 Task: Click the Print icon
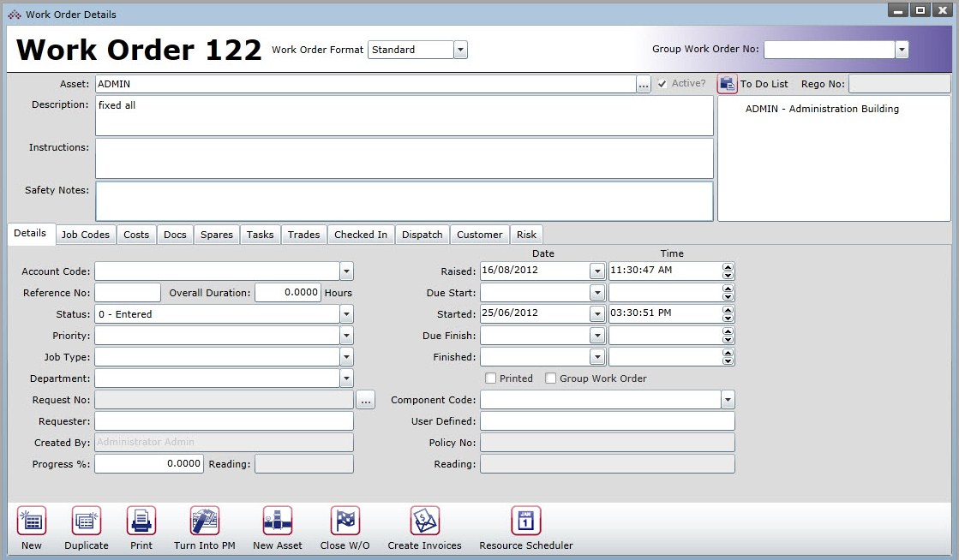[x=141, y=521]
